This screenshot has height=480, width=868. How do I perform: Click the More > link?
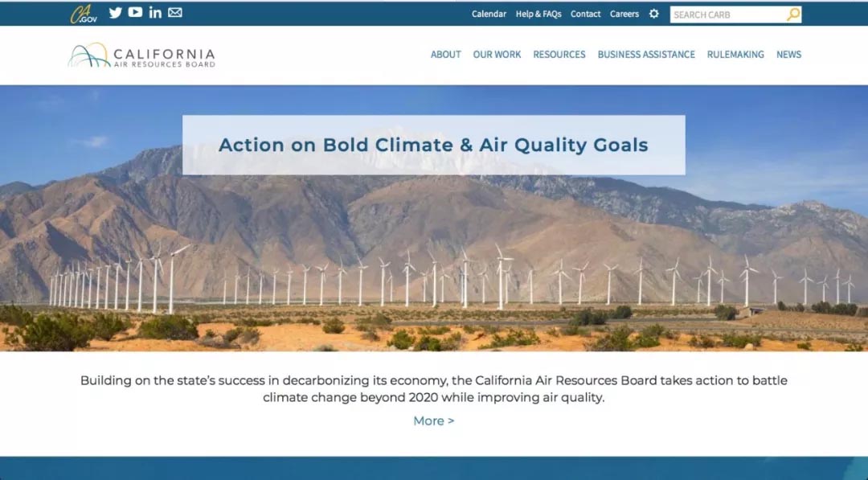coord(434,421)
